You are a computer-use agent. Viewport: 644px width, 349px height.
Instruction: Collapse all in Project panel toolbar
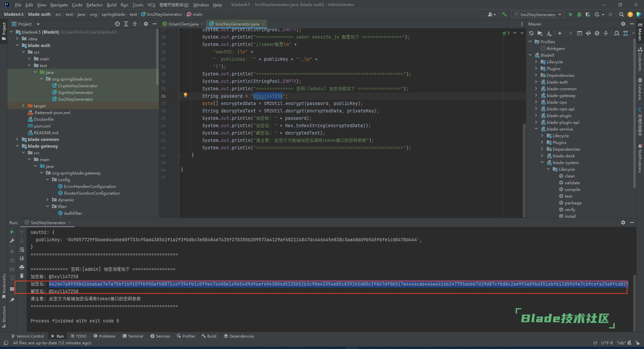click(x=135, y=24)
